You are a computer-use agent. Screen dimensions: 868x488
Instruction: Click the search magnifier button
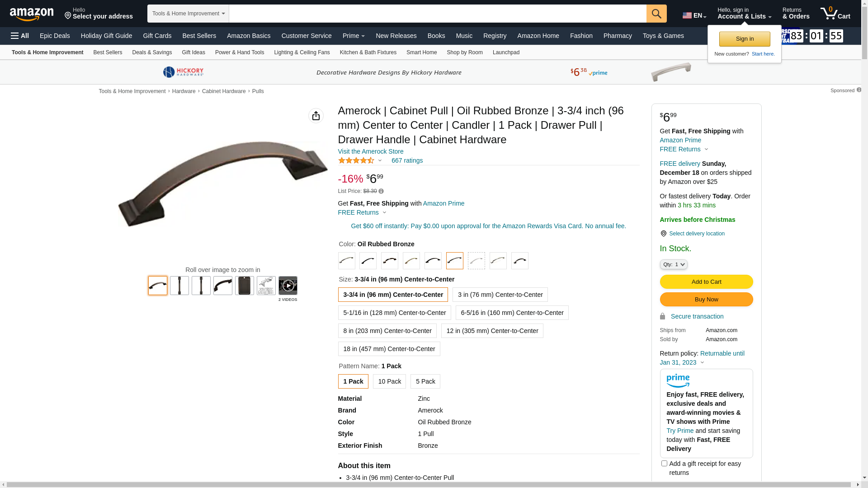(x=656, y=14)
